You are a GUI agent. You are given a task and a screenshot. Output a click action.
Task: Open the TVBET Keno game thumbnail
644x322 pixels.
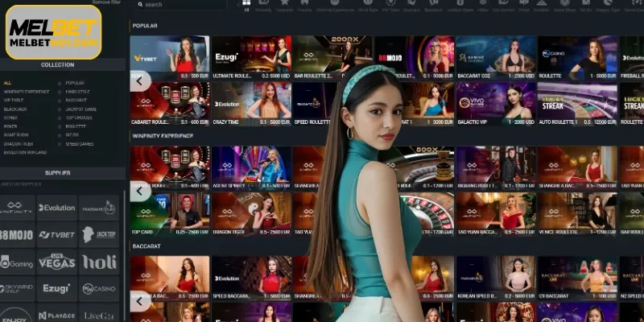point(170,57)
